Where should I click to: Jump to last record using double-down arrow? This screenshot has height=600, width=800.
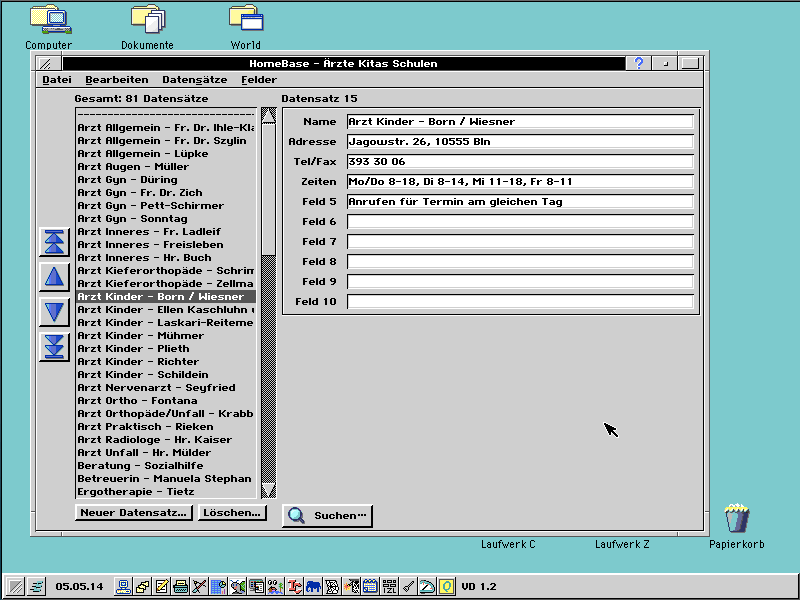tap(53, 347)
